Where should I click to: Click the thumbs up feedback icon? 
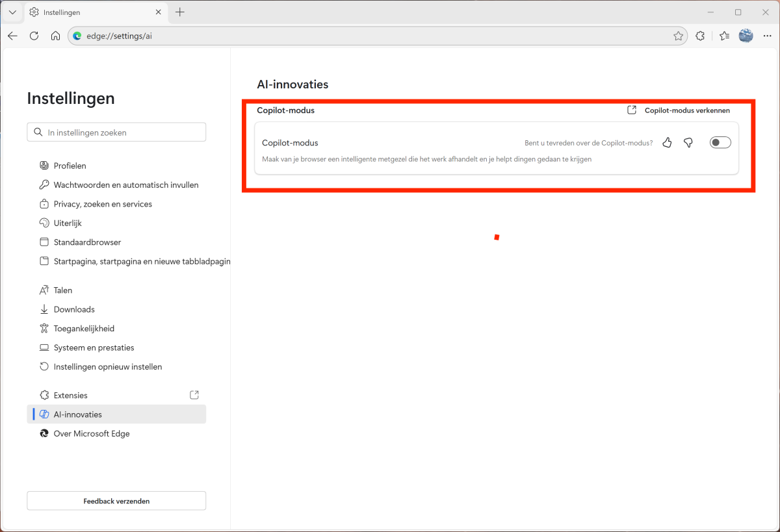(667, 143)
